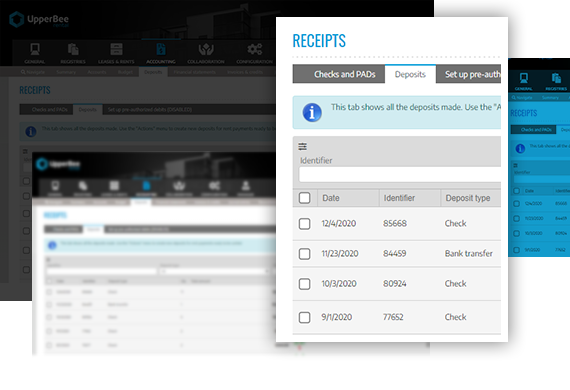Viewport: 570px width, 390px height.
Task: Select the Deposits tab in Receipts
Action: tap(410, 74)
